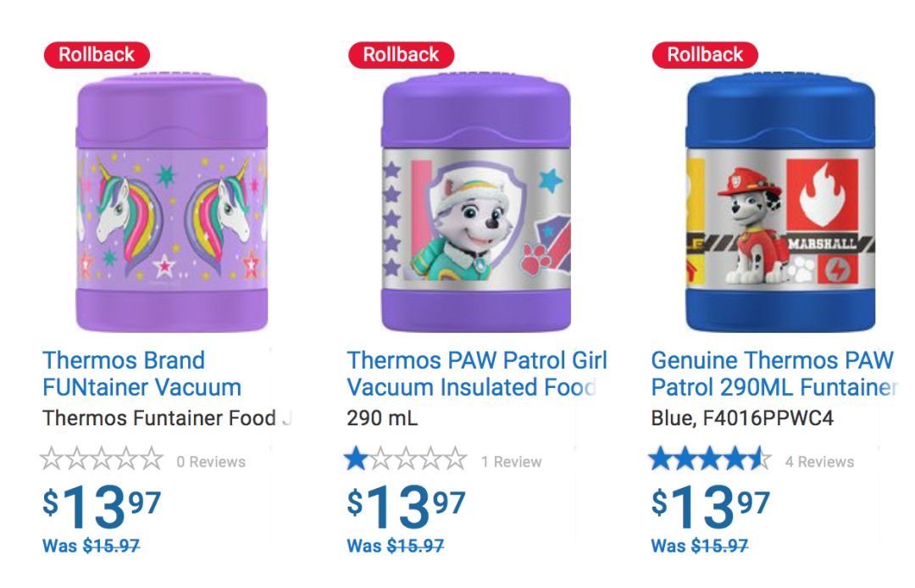This screenshot has width=915, height=588.
Task: Click the empty star rating of the unicorn thermos
Action: pyautogui.click(x=102, y=460)
